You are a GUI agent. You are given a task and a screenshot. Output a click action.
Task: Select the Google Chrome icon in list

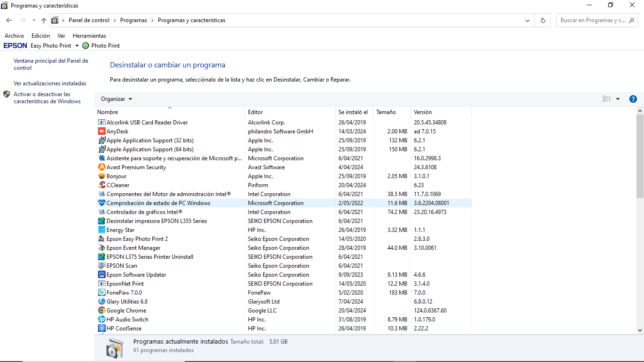(102, 311)
